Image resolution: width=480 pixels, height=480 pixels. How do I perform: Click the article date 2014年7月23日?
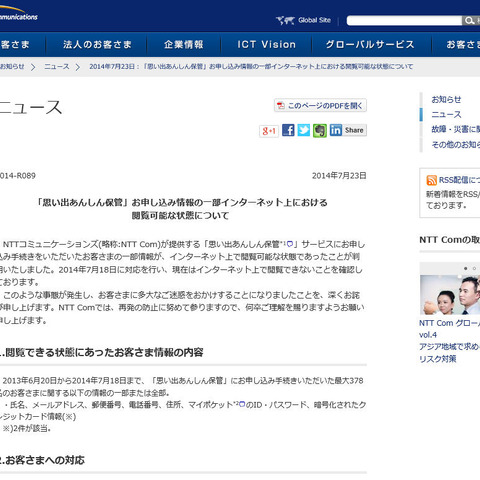tap(339, 176)
